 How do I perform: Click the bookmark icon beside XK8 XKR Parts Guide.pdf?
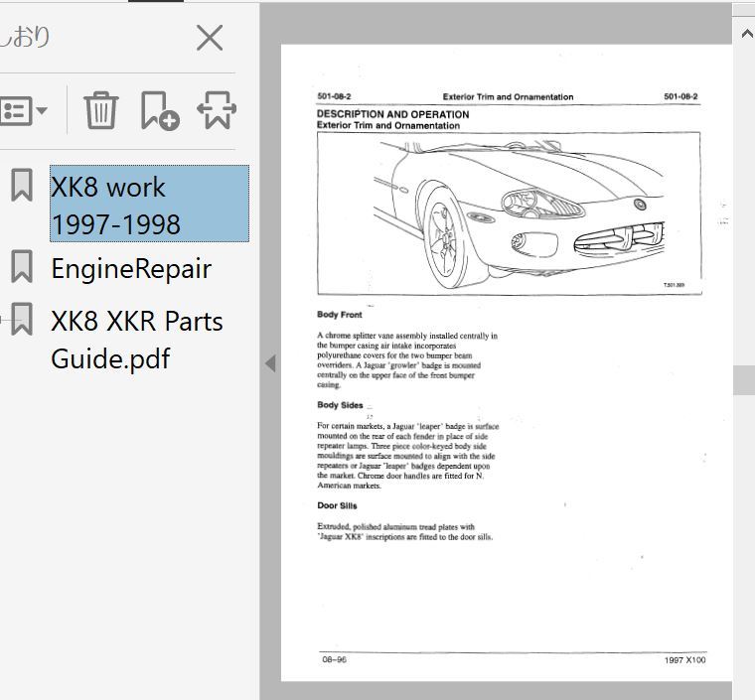click(x=22, y=319)
